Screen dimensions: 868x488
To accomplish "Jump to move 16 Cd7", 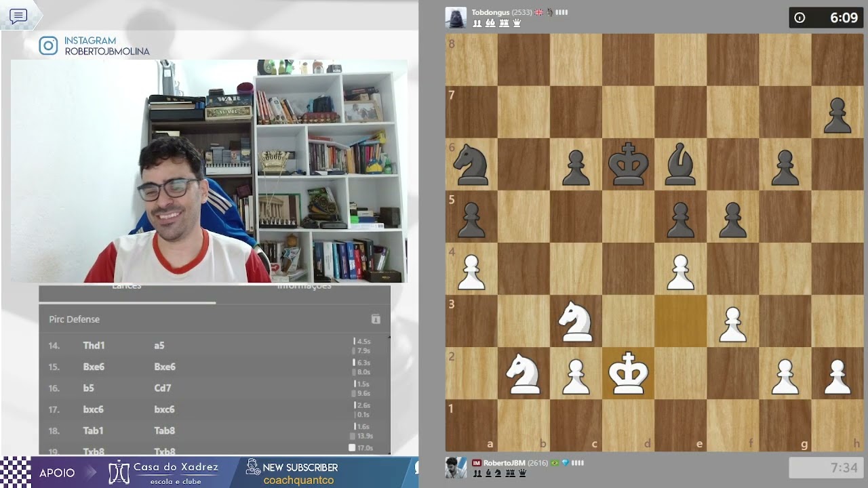I will point(163,388).
